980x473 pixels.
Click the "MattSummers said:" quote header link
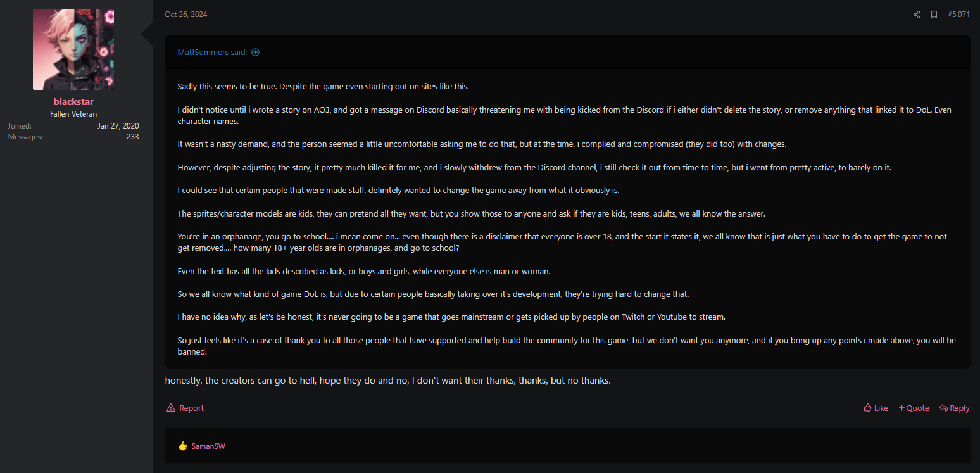(x=212, y=53)
